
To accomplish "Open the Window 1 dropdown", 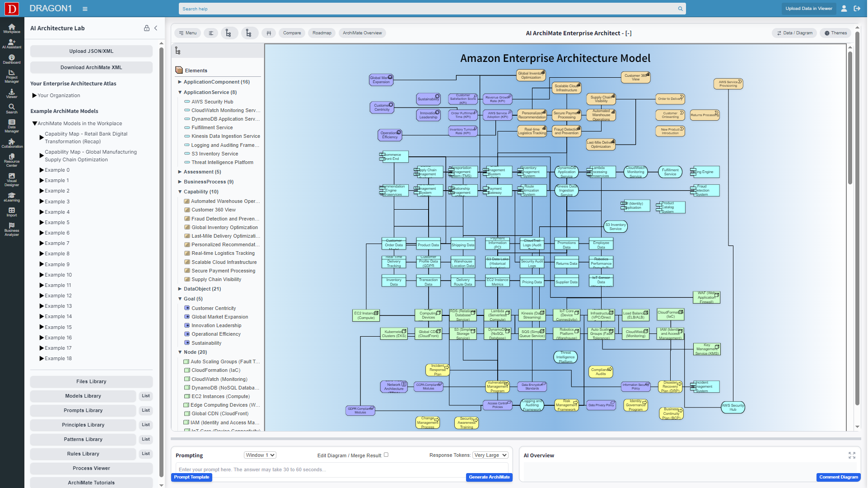I will pyautogui.click(x=260, y=455).
